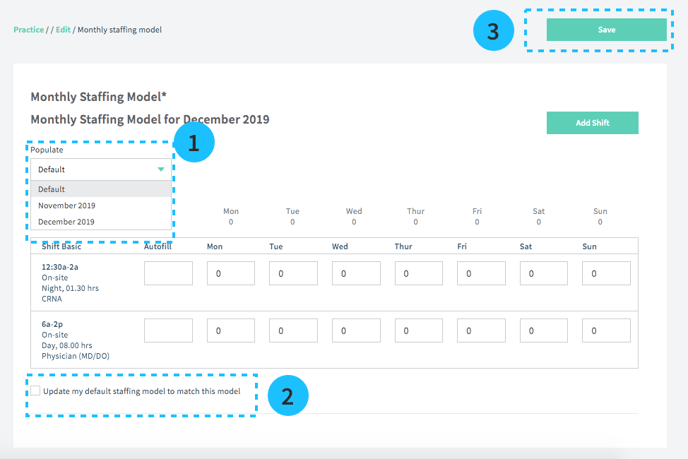The image size is (688, 459).
Task: Click Sunday field for 12:30a-2a shift
Action: click(x=606, y=274)
